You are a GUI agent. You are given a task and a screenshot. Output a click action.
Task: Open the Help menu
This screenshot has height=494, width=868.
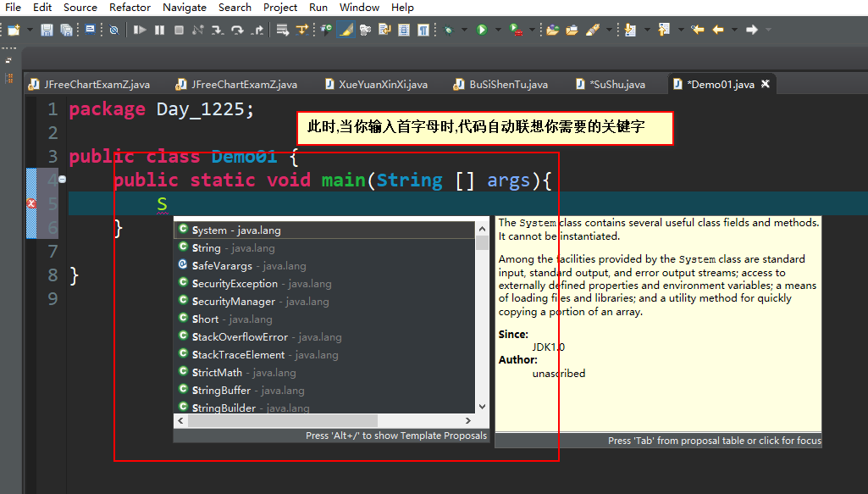coord(402,7)
